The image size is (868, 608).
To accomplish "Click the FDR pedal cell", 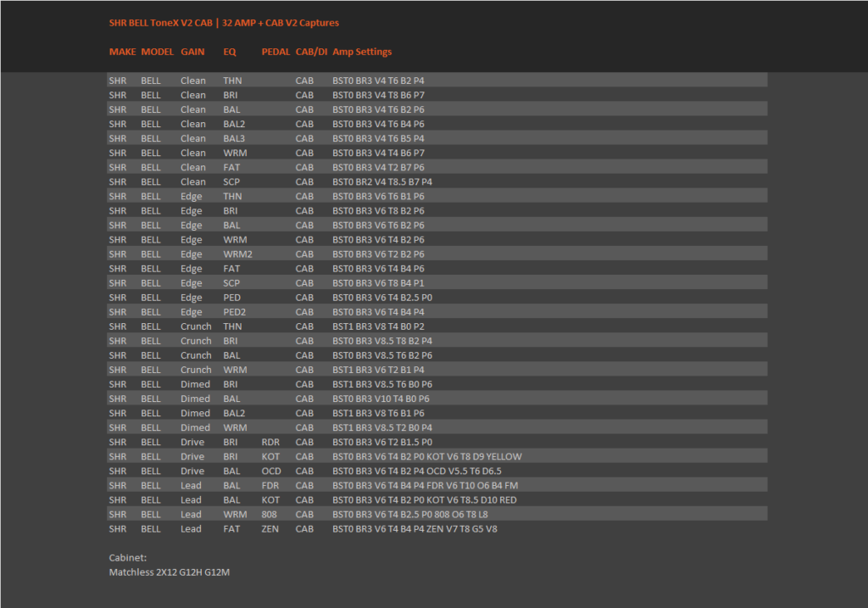I will 270,485.
